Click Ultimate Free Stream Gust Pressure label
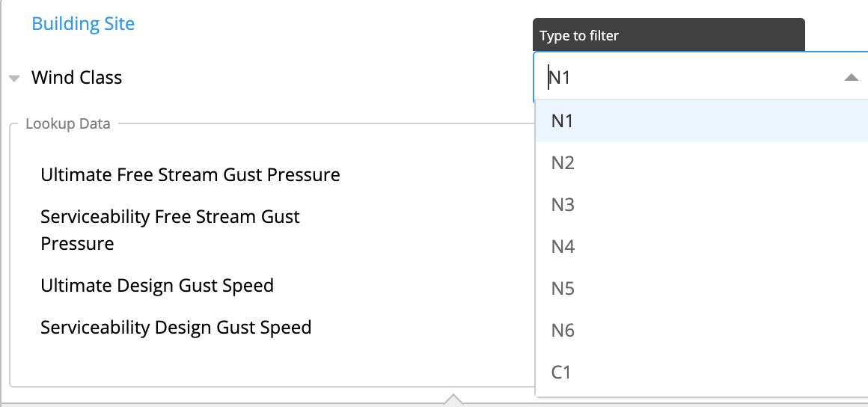The image size is (868, 407). coord(190,175)
